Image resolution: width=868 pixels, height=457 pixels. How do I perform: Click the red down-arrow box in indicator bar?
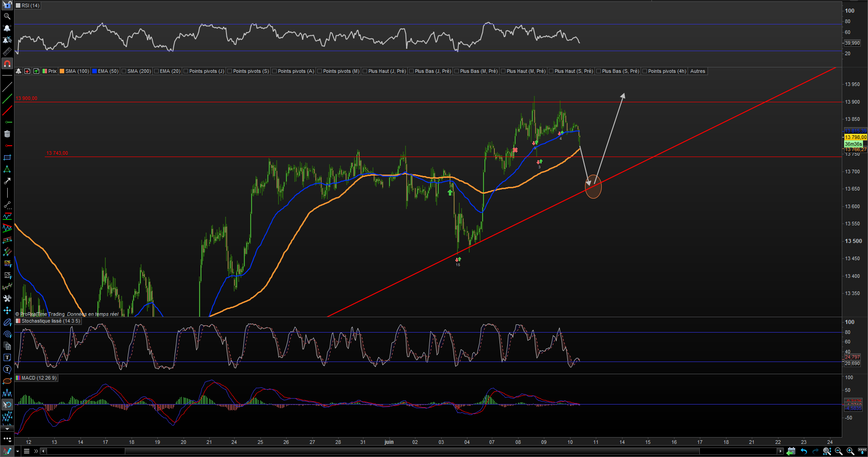point(28,71)
